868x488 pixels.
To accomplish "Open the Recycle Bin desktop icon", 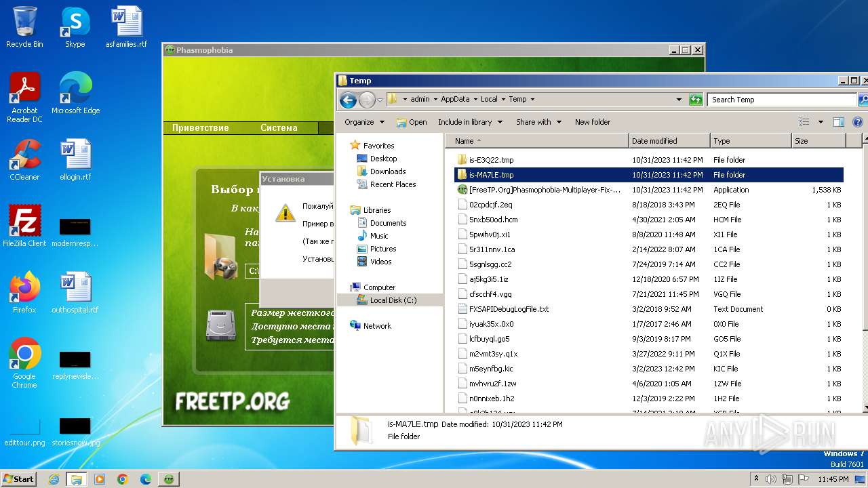I will (x=24, y=27).
